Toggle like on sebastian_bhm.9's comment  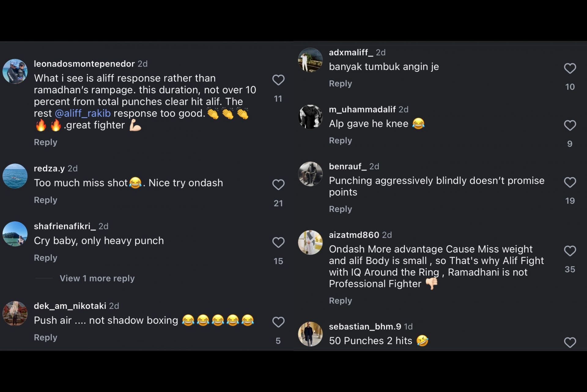click(570, 343)
